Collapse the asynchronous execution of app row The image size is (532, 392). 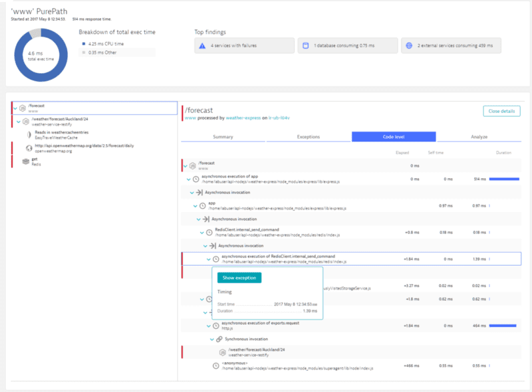click(189, 179)
